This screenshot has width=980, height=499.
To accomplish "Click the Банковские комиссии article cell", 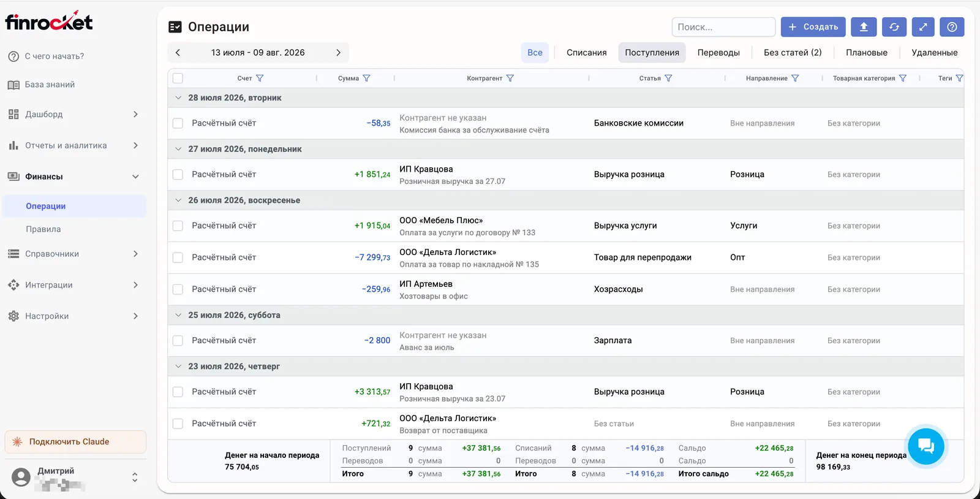I will tap(639, 123).
